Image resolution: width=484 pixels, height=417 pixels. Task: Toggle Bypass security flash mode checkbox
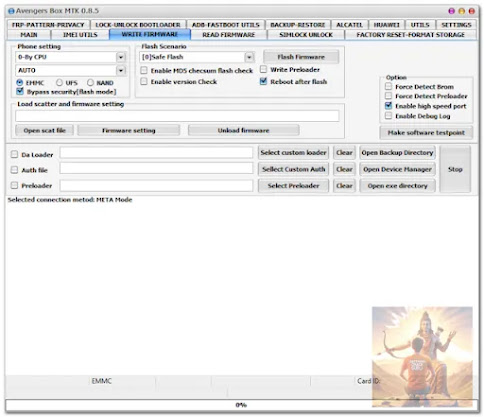tap(20, 91)
